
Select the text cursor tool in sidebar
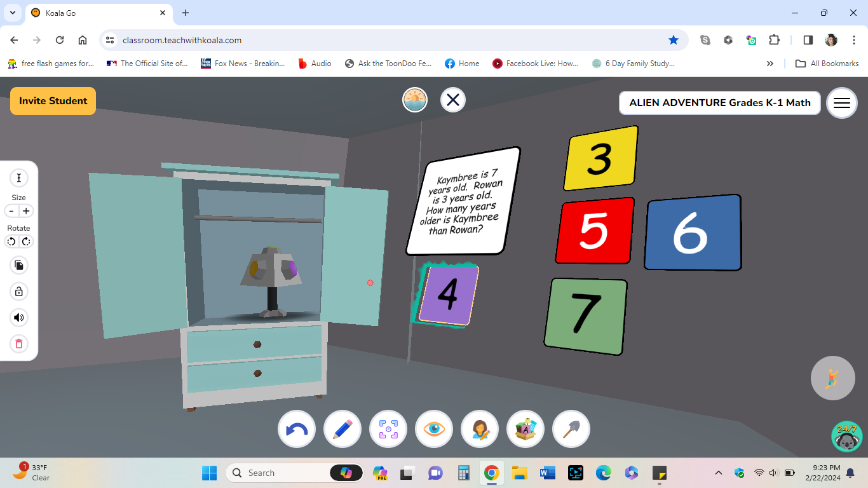(18, 178)
